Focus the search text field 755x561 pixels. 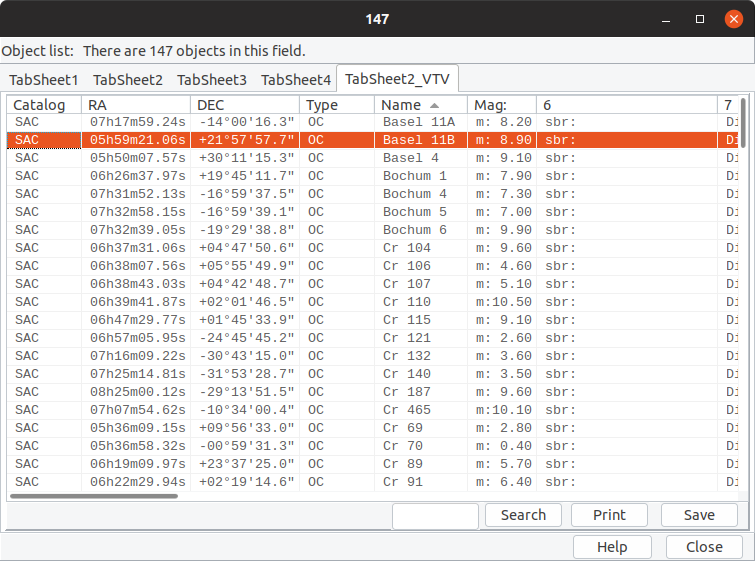(x=435, y=516)
